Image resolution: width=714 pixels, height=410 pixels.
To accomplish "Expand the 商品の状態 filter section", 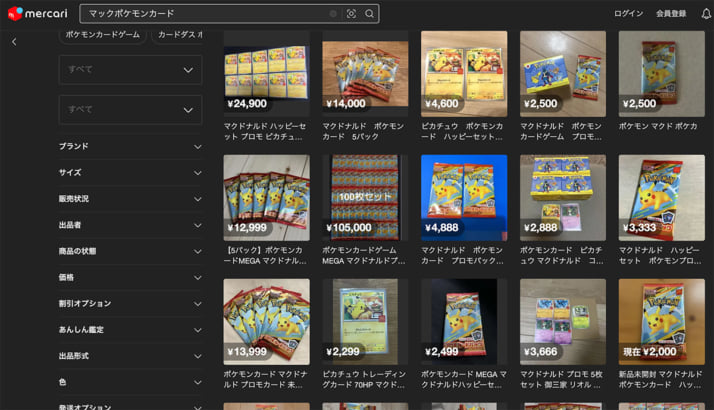I will pyautogui.click(x=130, y=251).
